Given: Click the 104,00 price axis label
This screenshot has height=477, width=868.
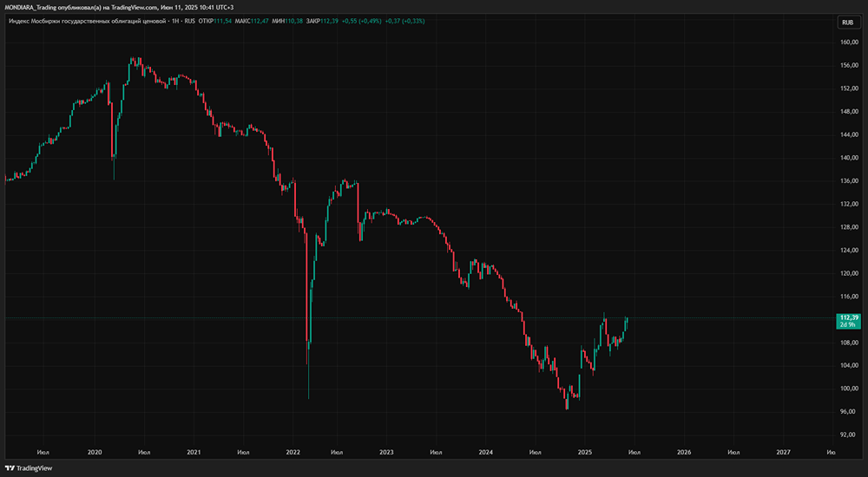Looking at the screenshot, I should (849, 366).
